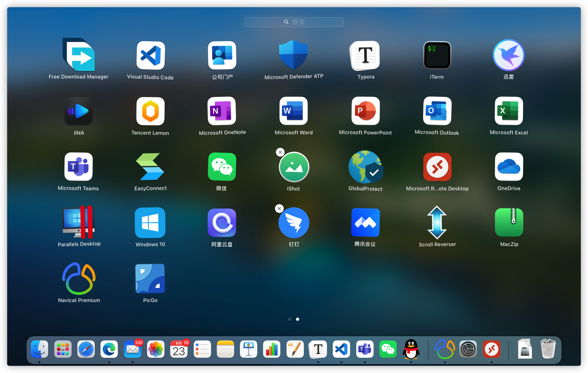Launch the 迅雷 app

(509, 55)
